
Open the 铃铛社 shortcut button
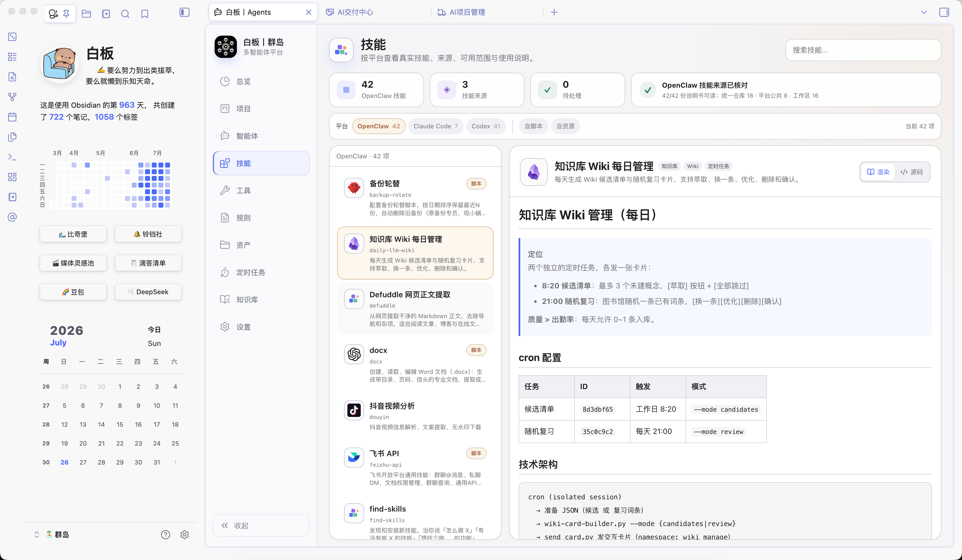[148, 234]
